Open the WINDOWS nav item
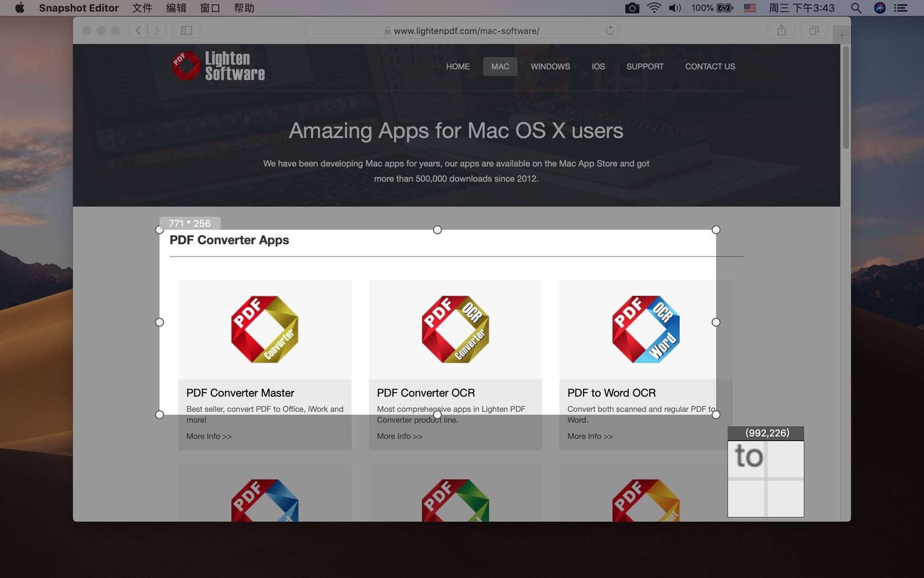This screenshot has width=924, height=578. 550,67
